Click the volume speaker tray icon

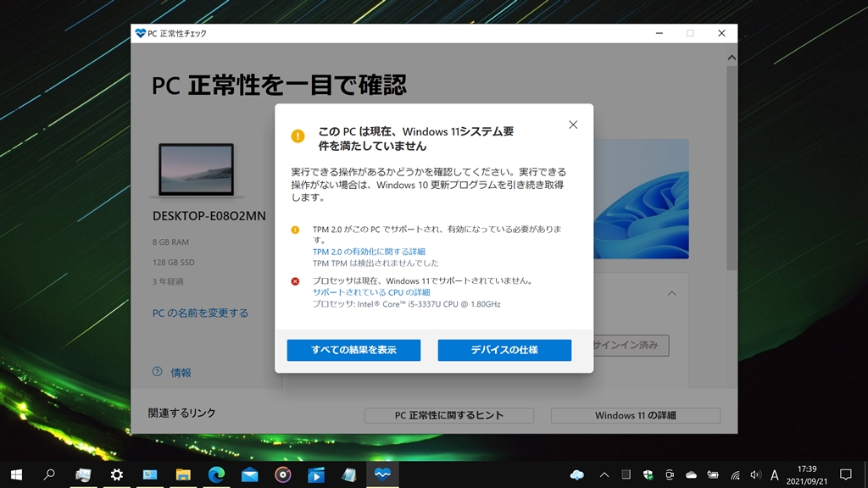(755, 474)
